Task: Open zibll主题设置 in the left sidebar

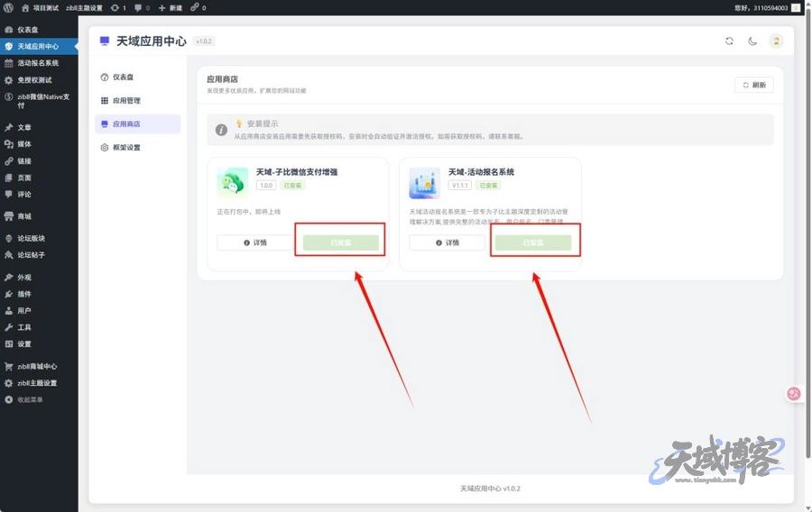Action: tap(39, 383)
